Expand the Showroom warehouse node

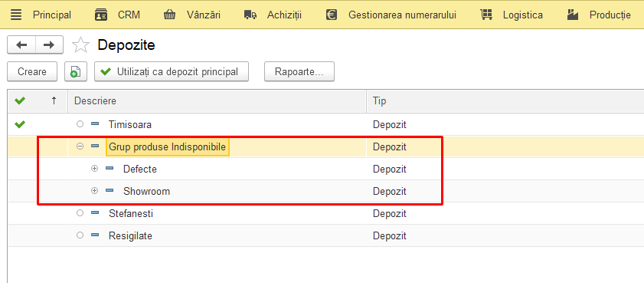(94, 191)
